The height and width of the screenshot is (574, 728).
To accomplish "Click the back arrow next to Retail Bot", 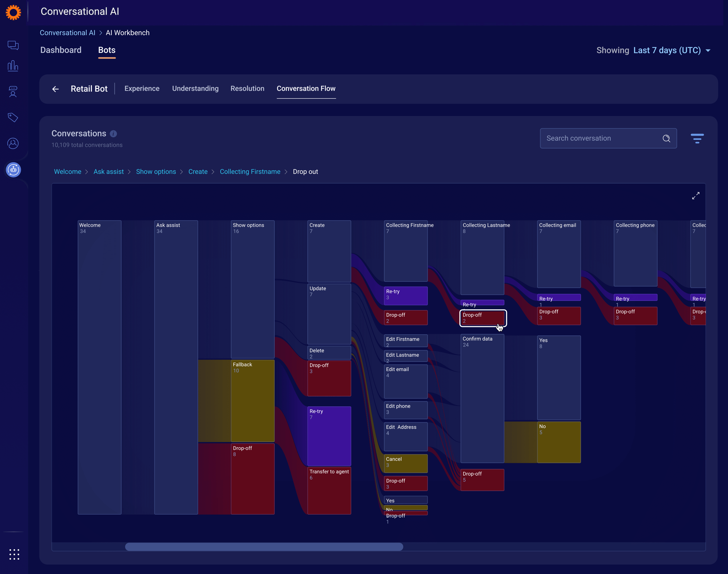I will click(x=56, y=89).
